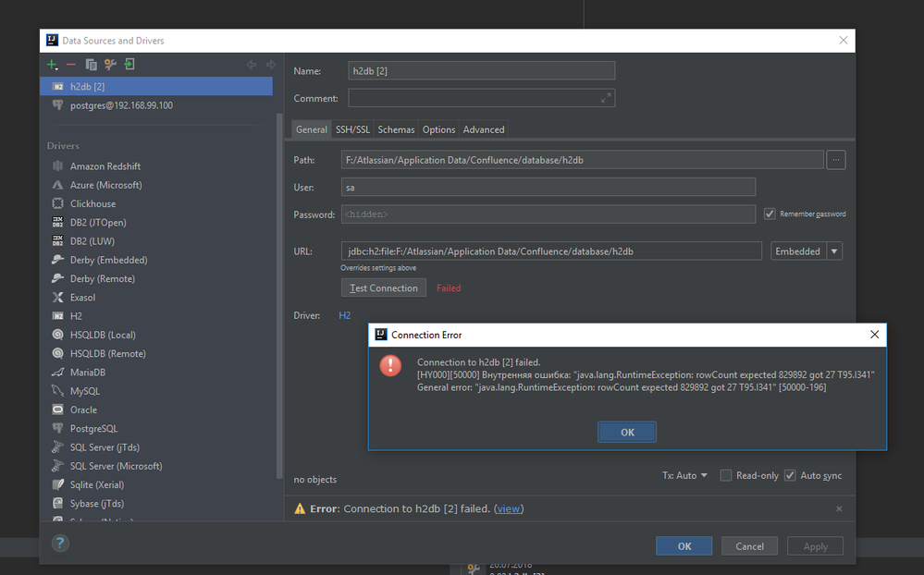The height and width of the screenshot is (575, 924).
Task: Switch to the SSH/SSL tab
Action: (352, 129)
